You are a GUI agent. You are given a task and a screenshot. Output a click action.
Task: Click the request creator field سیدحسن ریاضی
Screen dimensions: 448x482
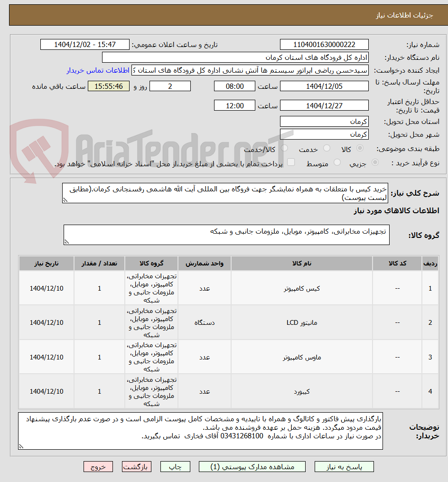(250, 70)
